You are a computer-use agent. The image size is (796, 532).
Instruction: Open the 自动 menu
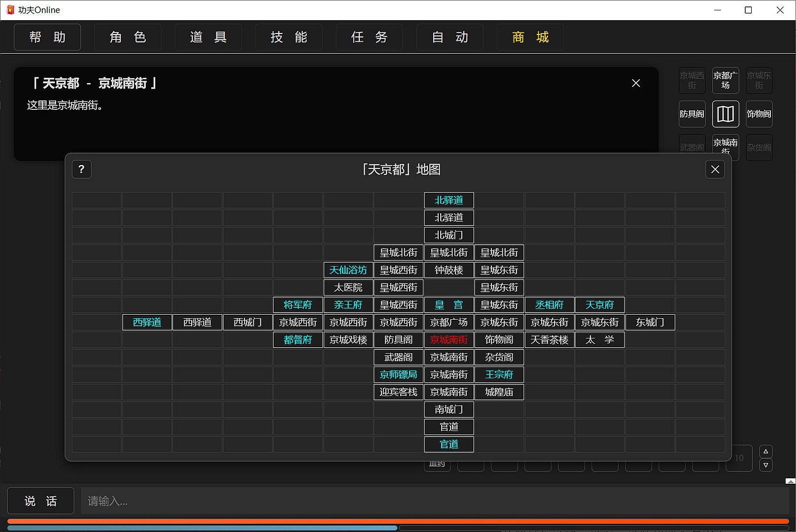pyautogui.click(x=450, y=37)
